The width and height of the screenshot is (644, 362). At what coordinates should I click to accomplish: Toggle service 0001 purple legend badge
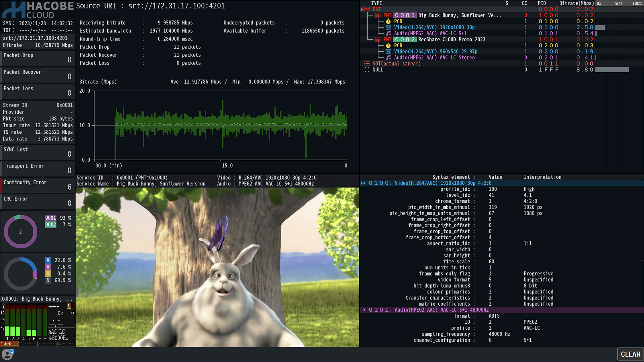click(x=51, y=218)
